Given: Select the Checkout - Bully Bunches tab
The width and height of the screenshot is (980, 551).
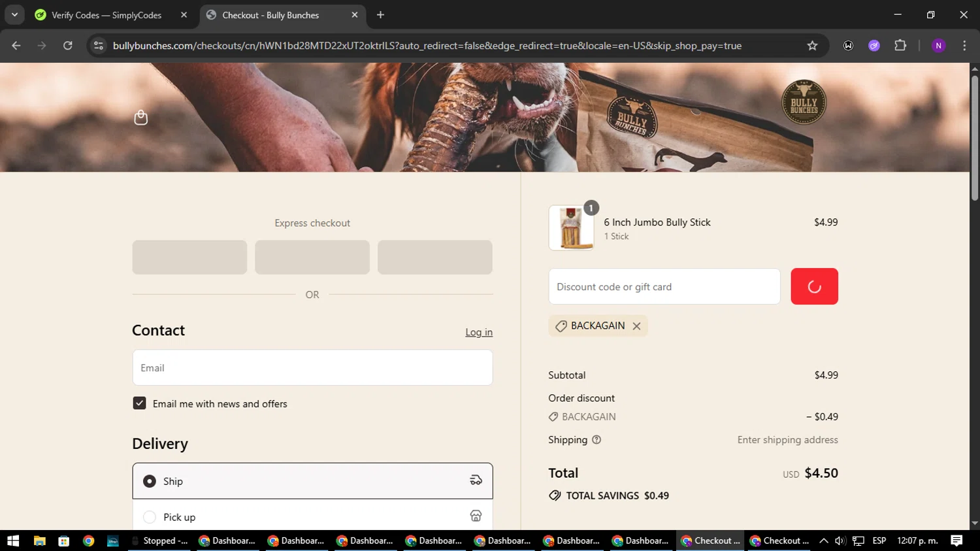Looking at the screenshot, I should tap(282, 15).
